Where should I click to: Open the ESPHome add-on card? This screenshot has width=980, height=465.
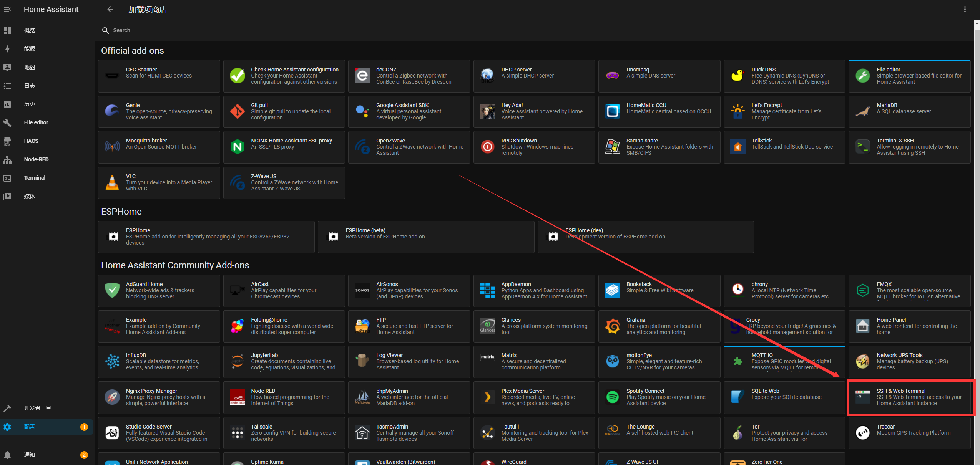click(206, 237)
